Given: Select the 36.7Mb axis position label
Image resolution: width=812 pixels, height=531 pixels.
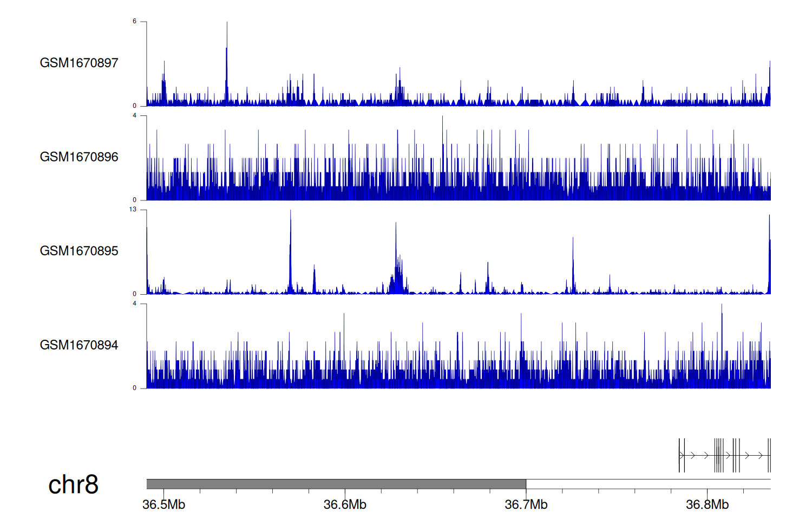Looking at the screenshot, I should click(526, 505).
